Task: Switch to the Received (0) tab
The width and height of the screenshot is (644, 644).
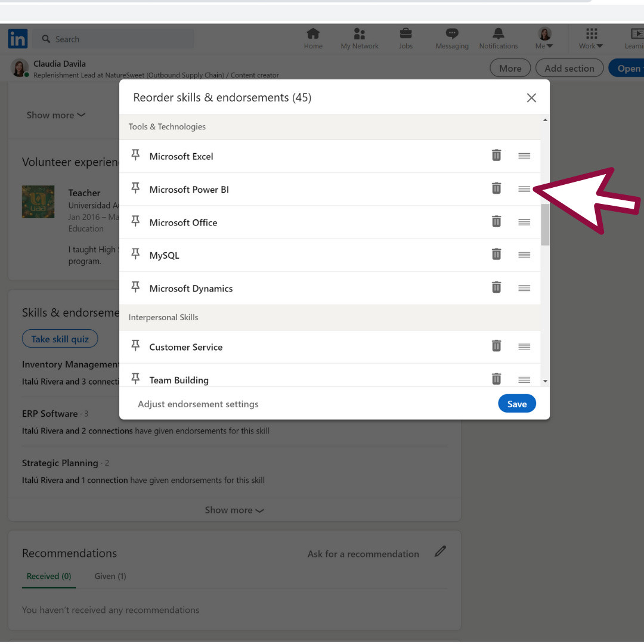Action: coord(49,576)
